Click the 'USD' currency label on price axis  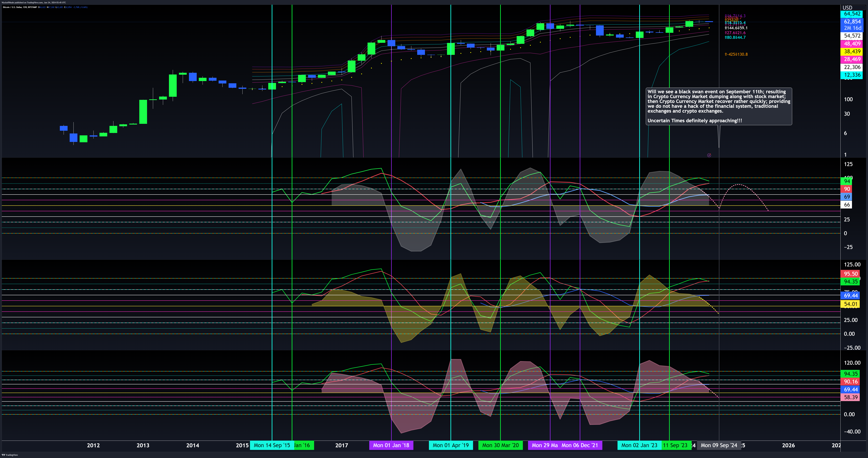pos(847,7)
